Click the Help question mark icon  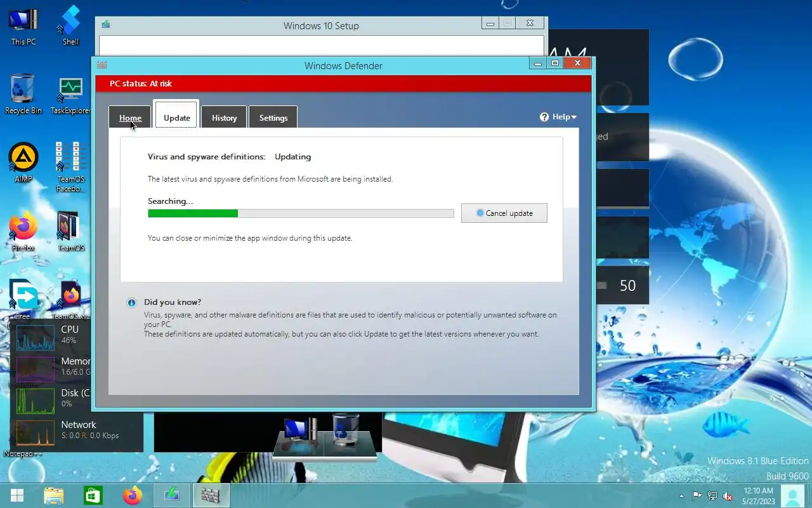coord(544,117)
